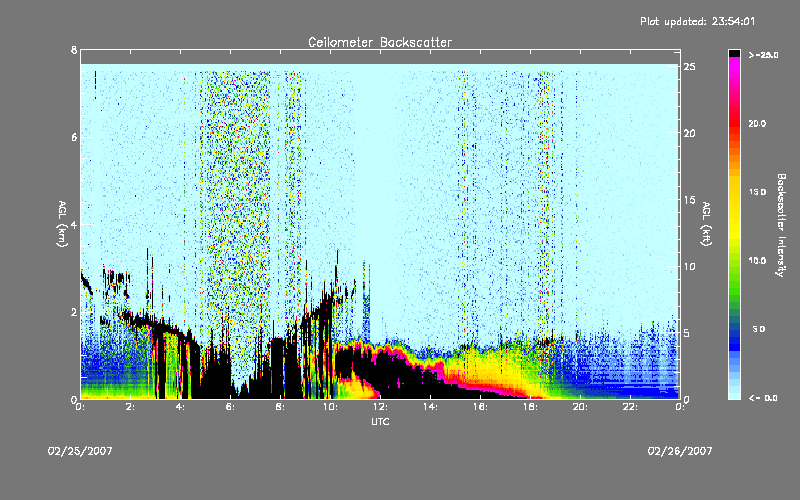Click the '4:' hour tick on the UTC axis

(180, 407)
